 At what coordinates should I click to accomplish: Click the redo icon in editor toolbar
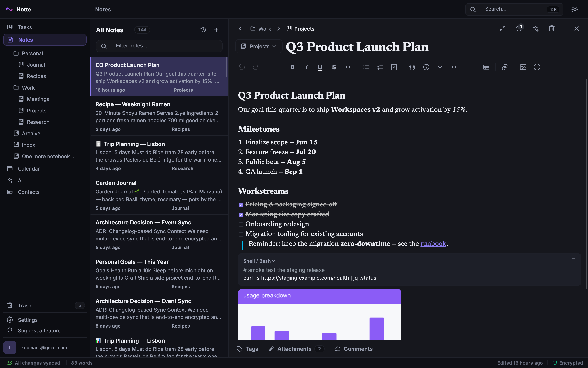255,67
